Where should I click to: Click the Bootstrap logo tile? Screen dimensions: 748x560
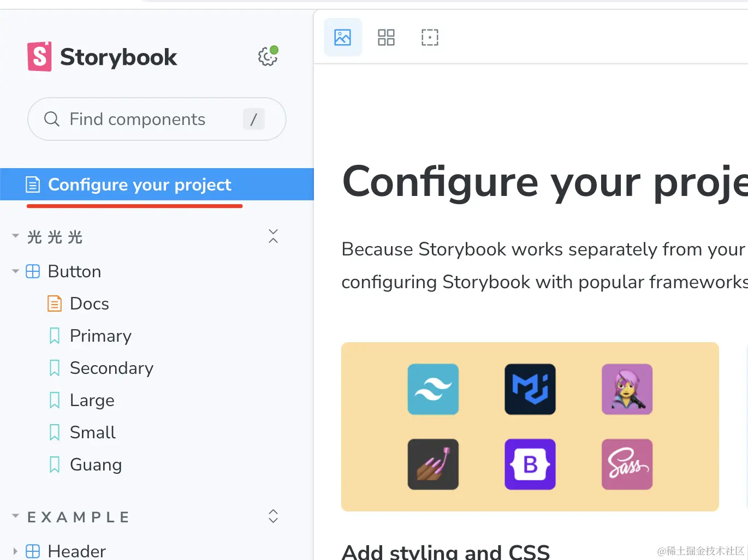click(x=530, y=464)
